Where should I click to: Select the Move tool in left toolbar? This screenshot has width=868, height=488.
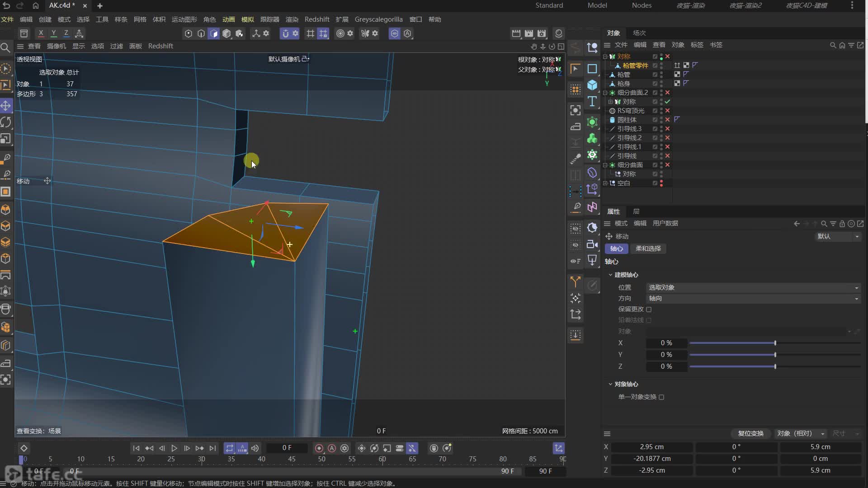point(6,106)
